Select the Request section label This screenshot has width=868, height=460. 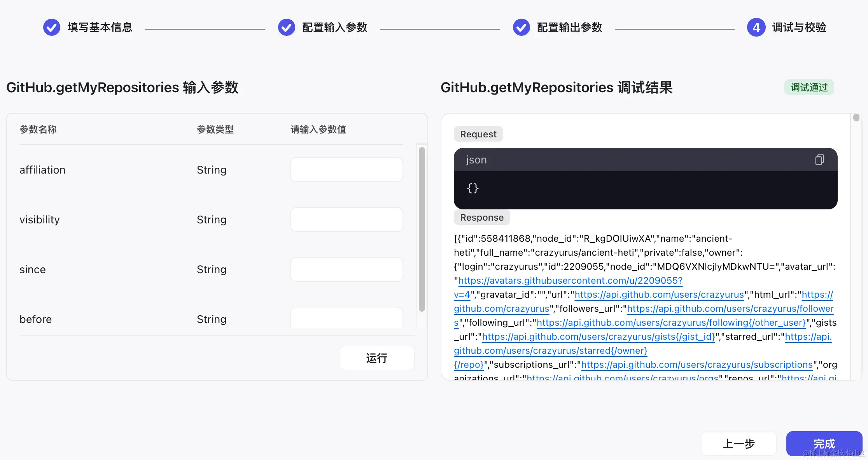point(478,134)
